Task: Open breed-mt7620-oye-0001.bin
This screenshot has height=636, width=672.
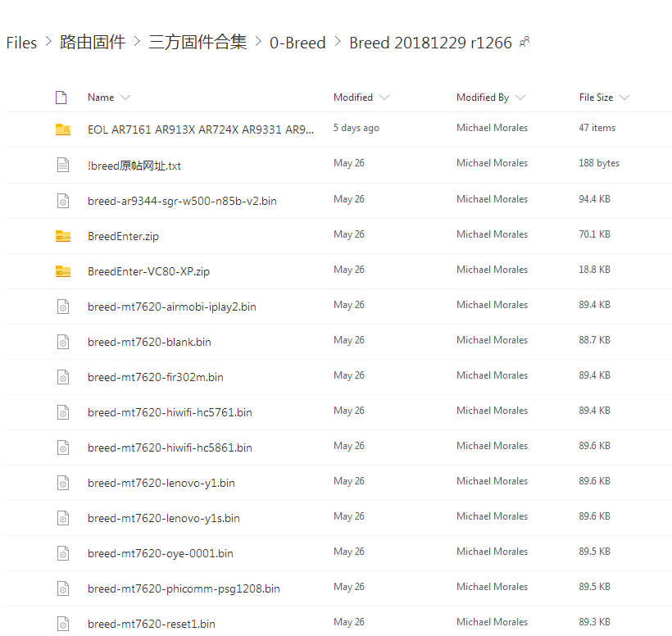Action: [x=161, y=553]
